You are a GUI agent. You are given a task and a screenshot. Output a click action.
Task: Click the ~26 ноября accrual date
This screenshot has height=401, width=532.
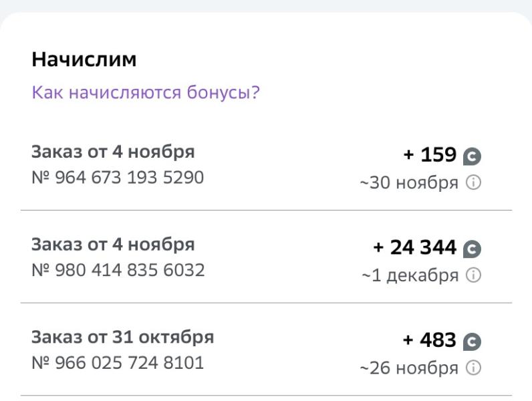(409, 368)
